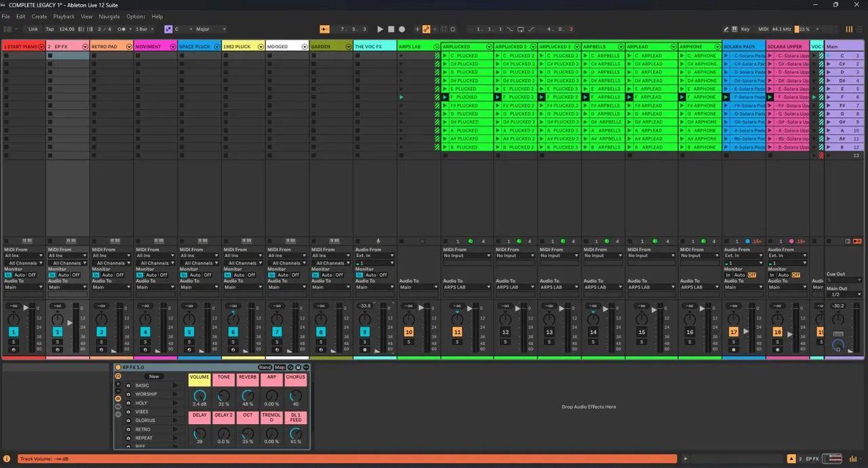Open the Options menu
Screen dimensions: 868x468
click(136, 16)
